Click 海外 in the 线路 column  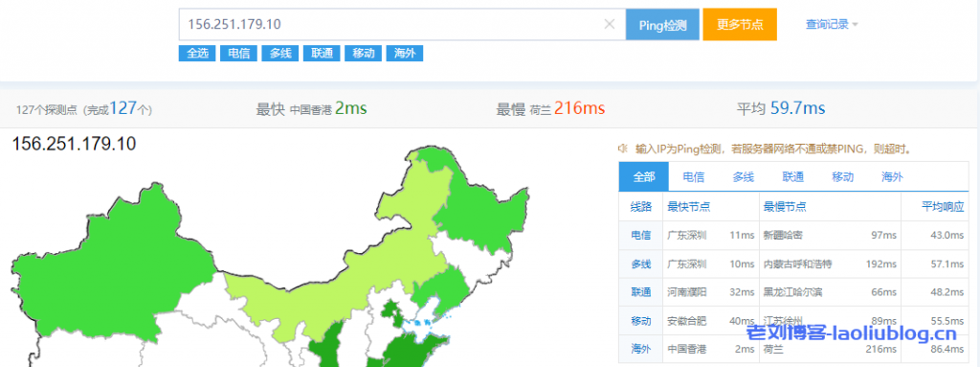[640, 349]
